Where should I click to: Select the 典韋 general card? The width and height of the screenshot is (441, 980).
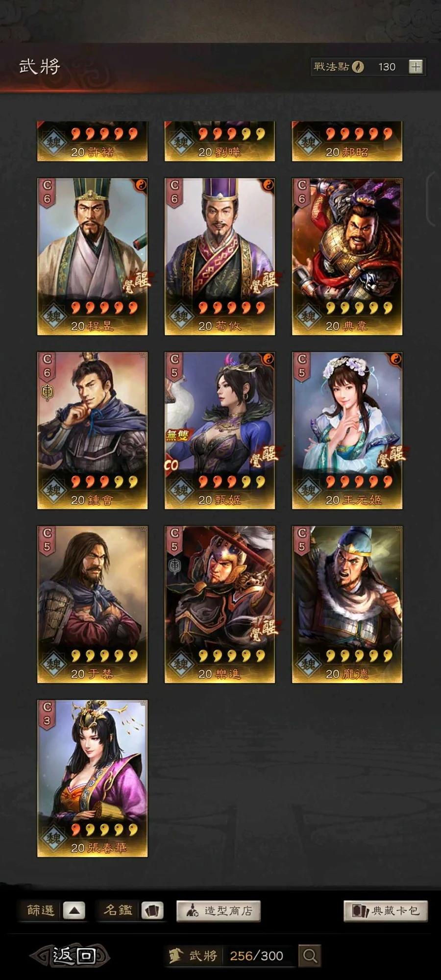(x=347, y=257)
